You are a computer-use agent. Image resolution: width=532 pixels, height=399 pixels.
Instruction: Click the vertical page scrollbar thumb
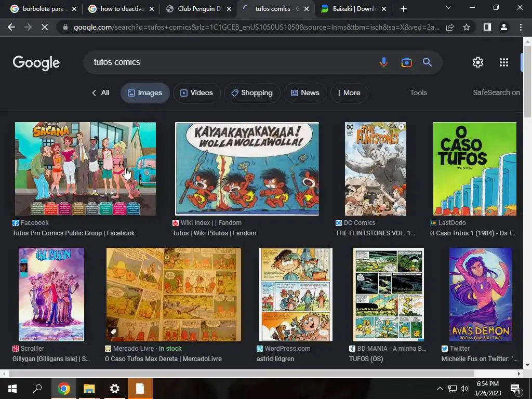click(x=527, y=82)
